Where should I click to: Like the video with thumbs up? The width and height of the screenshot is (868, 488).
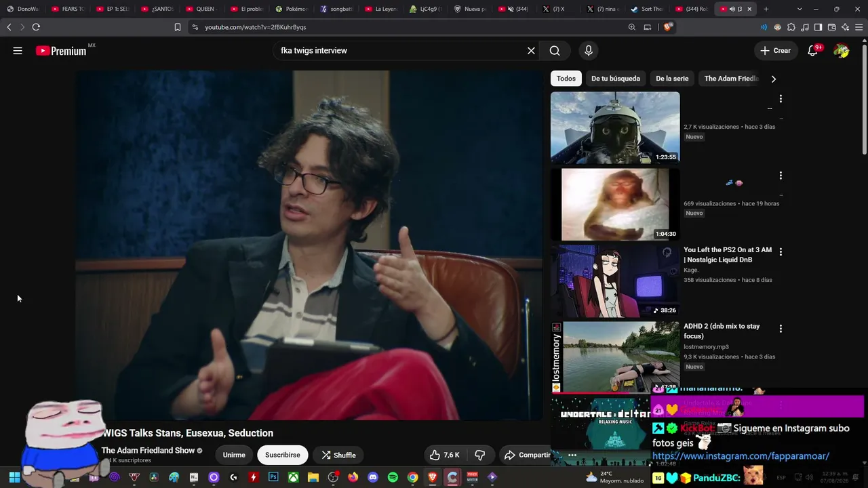click(x=445, y=455)
